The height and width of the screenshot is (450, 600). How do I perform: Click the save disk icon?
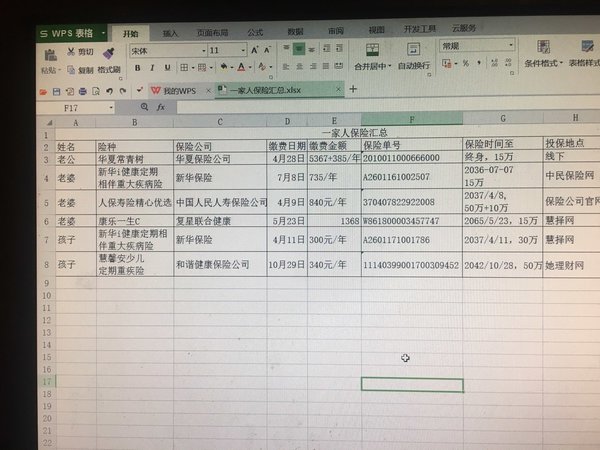click(x=56, y=91)
